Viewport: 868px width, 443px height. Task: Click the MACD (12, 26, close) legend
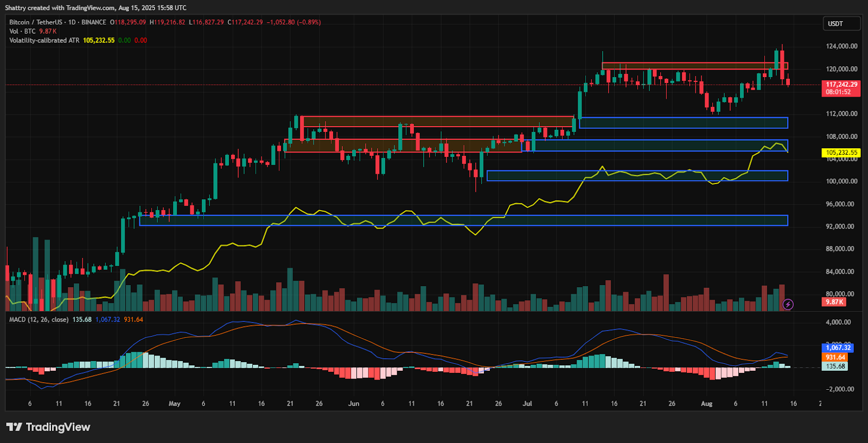coord(39,319)
